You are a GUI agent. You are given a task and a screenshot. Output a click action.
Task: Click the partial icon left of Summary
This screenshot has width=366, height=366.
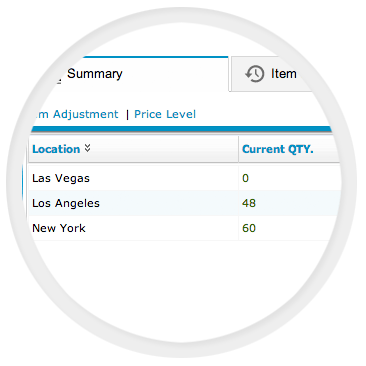[57, 80]
